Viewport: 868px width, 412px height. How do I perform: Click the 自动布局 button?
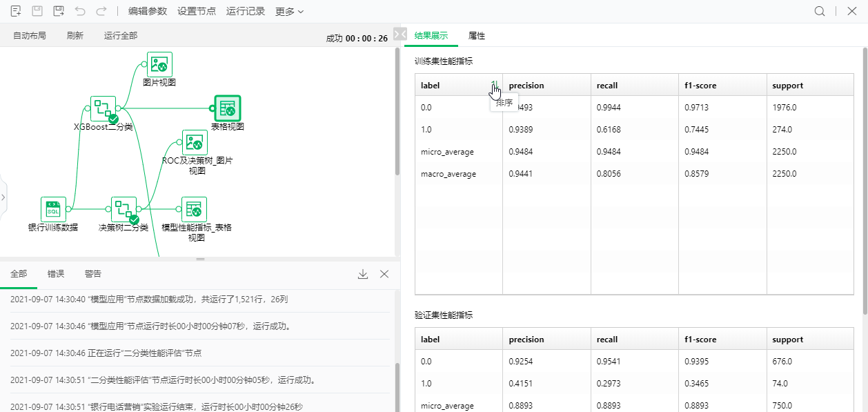pyautogui.click(x=30, y=36)
